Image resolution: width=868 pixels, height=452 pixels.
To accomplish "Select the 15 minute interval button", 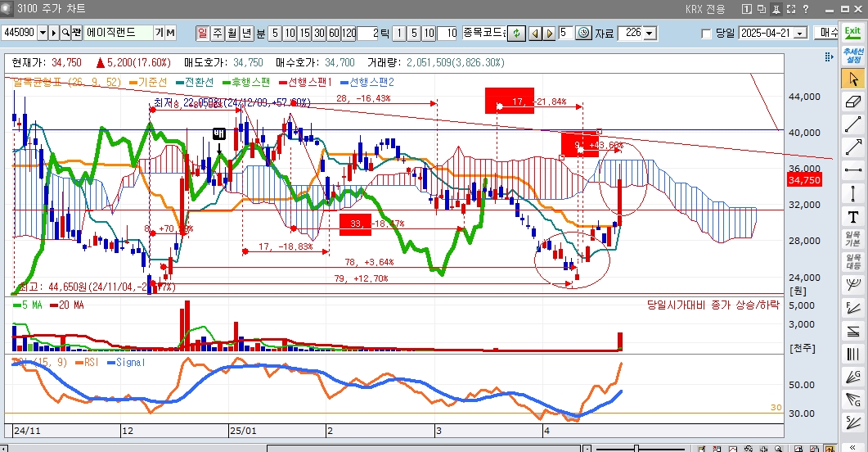I will click(304, 34).
